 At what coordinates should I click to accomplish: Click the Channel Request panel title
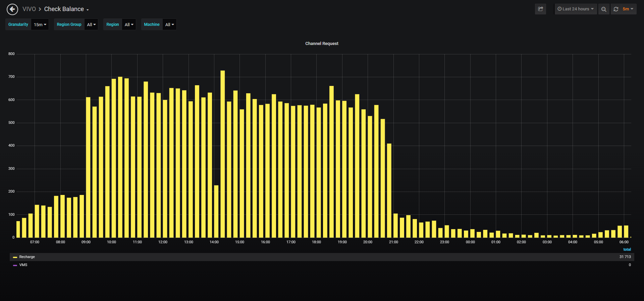click(x=322, y=44)
